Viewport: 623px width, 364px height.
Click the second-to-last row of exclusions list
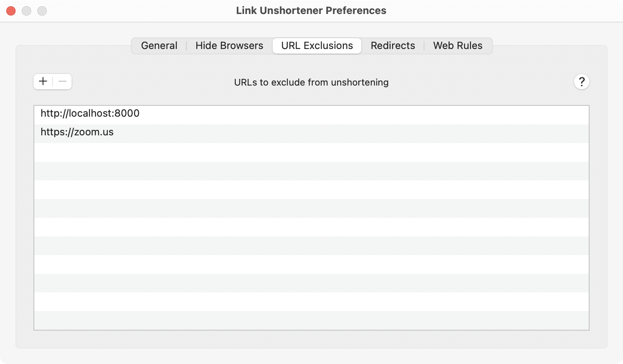pos(311,302)
